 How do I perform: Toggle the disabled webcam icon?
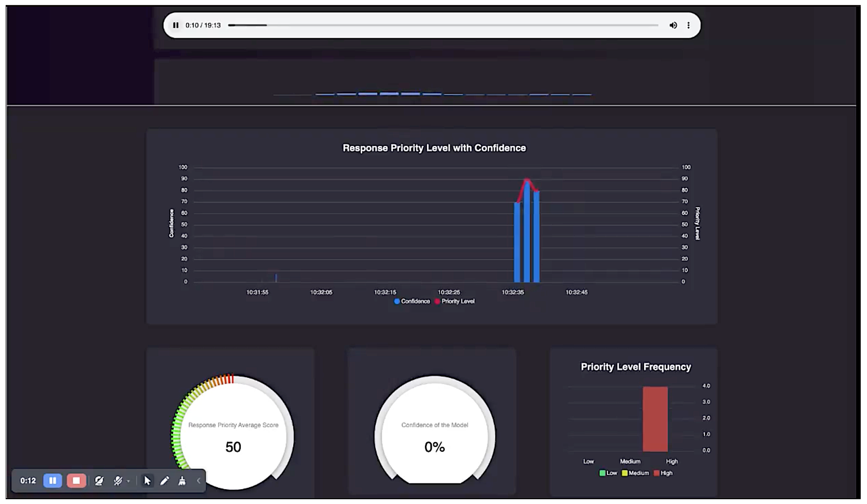click(99, 480)
